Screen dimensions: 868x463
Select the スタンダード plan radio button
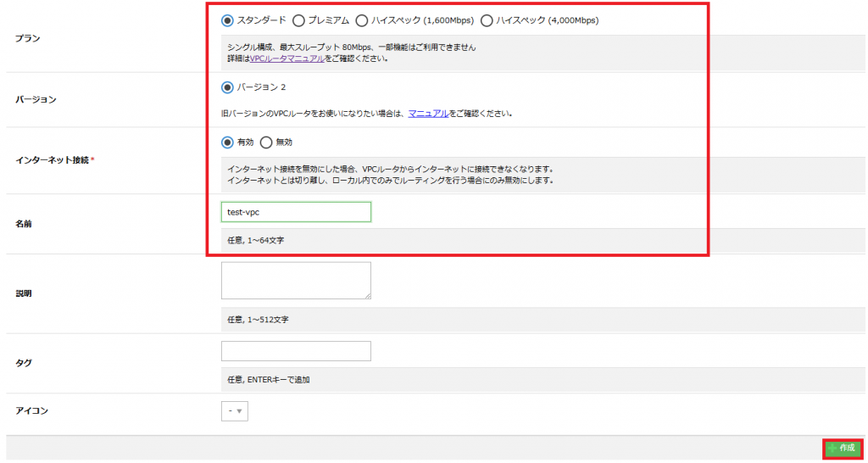click(227, 20)
